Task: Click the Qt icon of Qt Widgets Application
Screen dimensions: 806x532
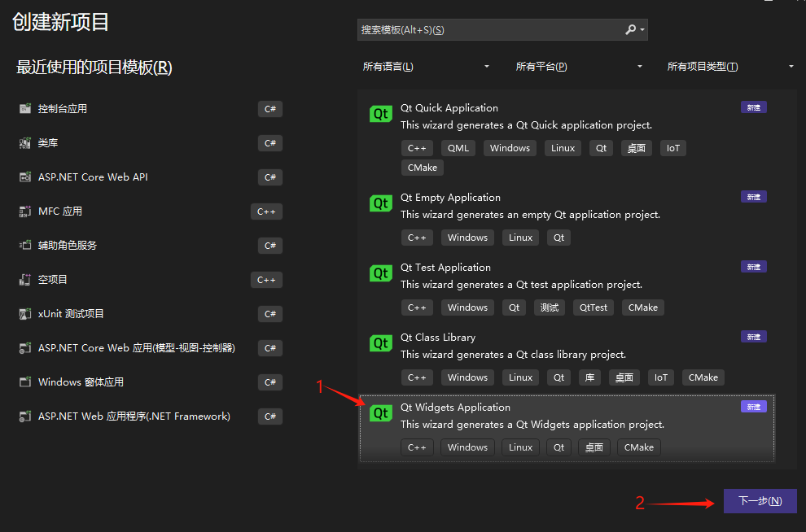Action: click(380, 413)
